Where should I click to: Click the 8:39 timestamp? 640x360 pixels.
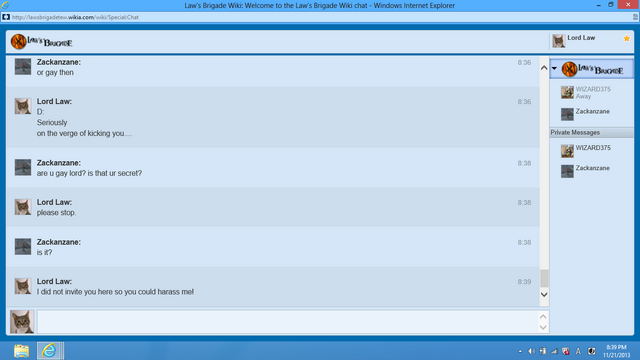[524, 282]
